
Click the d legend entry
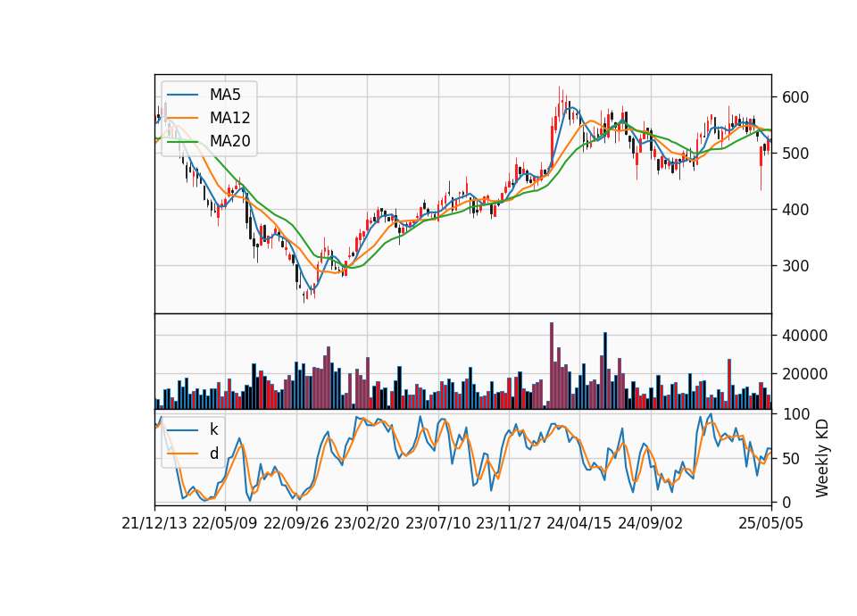click(213, 454)
